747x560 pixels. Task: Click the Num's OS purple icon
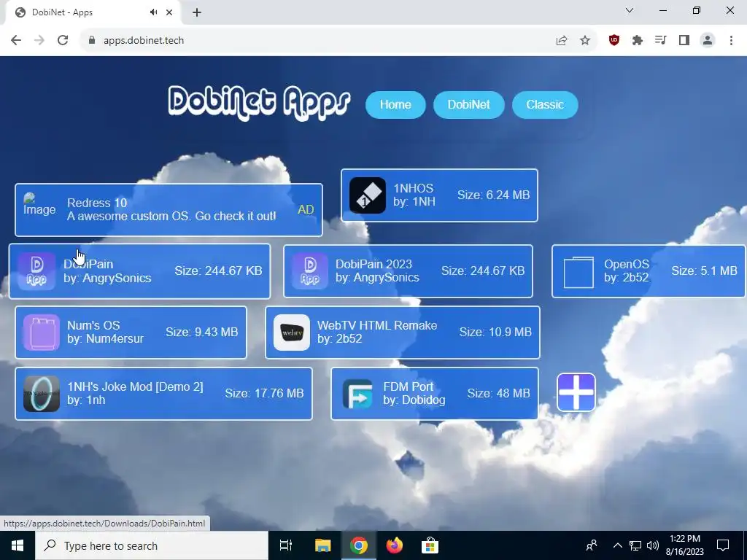coord(42,332)
